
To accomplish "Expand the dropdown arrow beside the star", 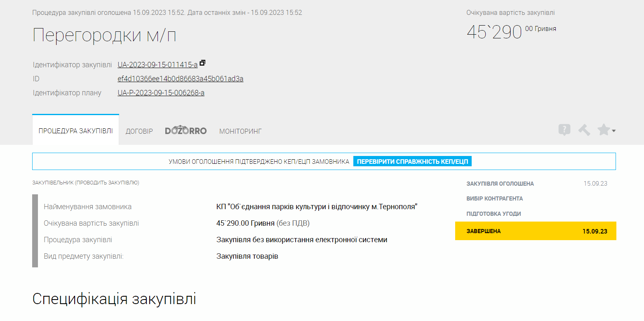I will [614, 131].
